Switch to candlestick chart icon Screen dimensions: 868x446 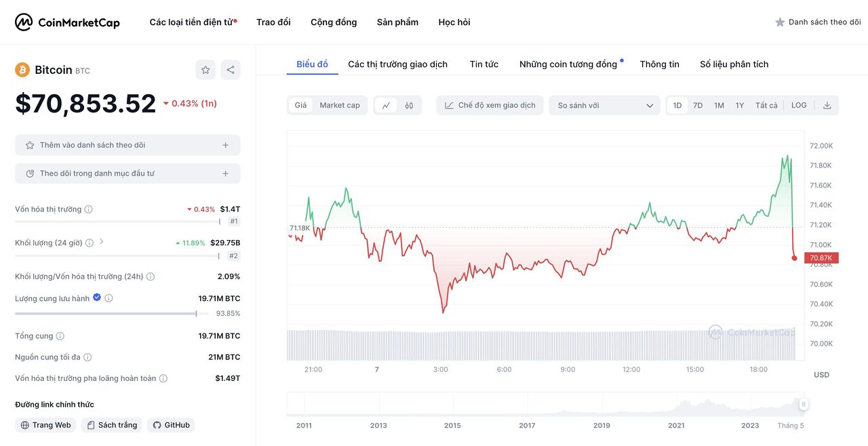click(409, 105)
